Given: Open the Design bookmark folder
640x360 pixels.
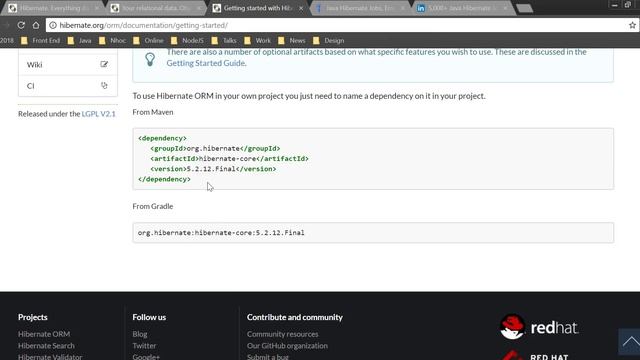Looking at the screenshot, I should (x=329, y=40).
